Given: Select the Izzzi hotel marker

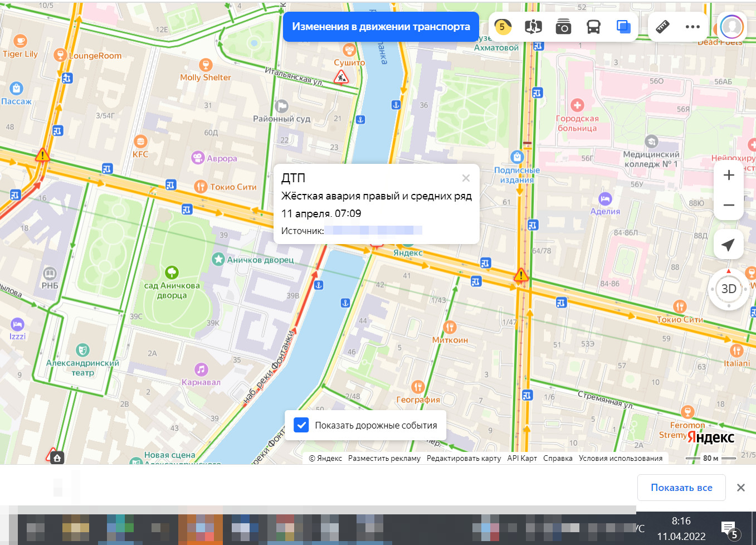Looking at the screenshot, I should tap(17, 324).
